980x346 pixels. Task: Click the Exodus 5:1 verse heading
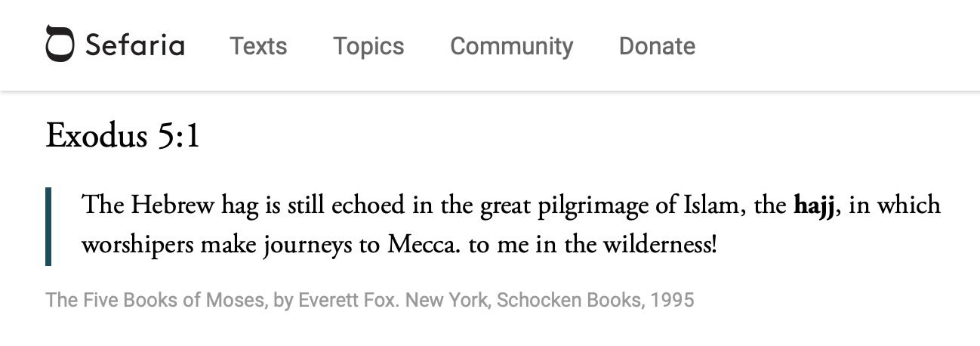pos(123,136)
